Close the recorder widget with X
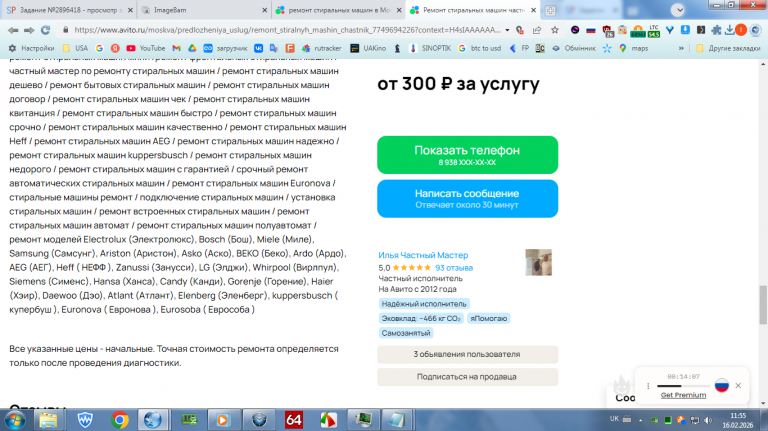Screen dimensions: 768x431 pos(738,385)
